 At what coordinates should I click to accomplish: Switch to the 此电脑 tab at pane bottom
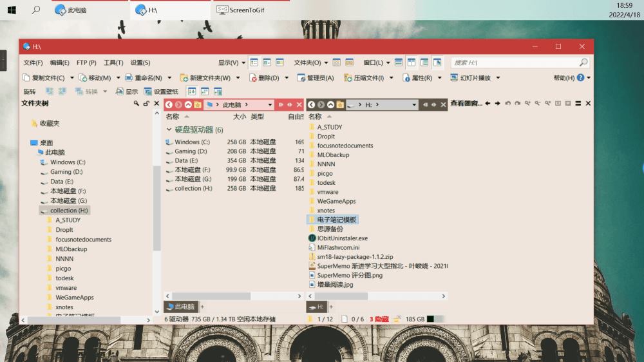click(x=180, y=307)
